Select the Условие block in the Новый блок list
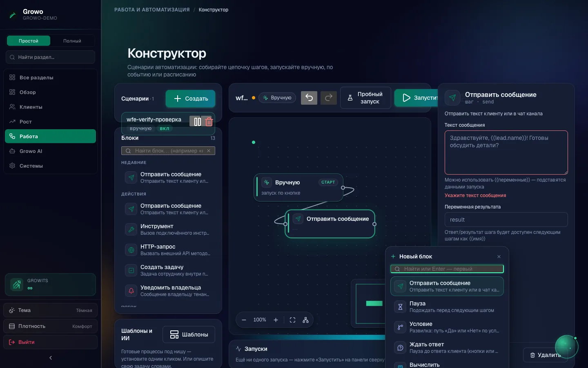This screenshot has height=368, width=588. click(447, 327)
